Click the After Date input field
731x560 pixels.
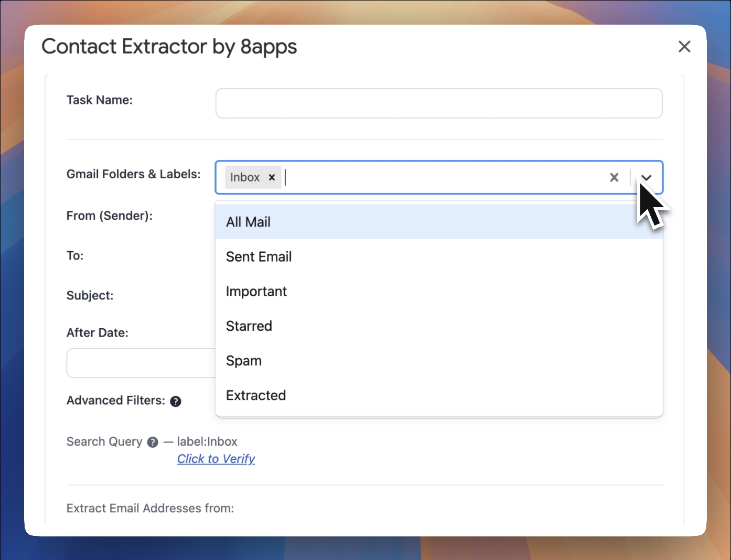(x=141, y=363)
